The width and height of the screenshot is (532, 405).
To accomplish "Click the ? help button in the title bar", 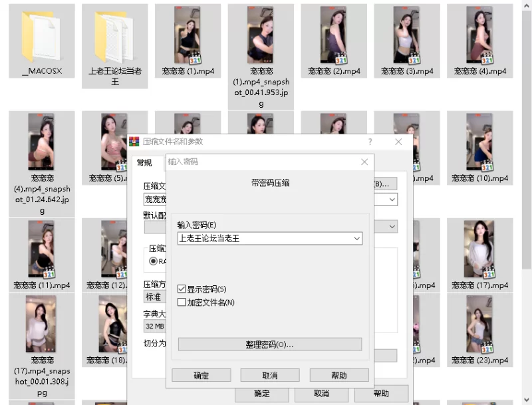I will [370, 142].
